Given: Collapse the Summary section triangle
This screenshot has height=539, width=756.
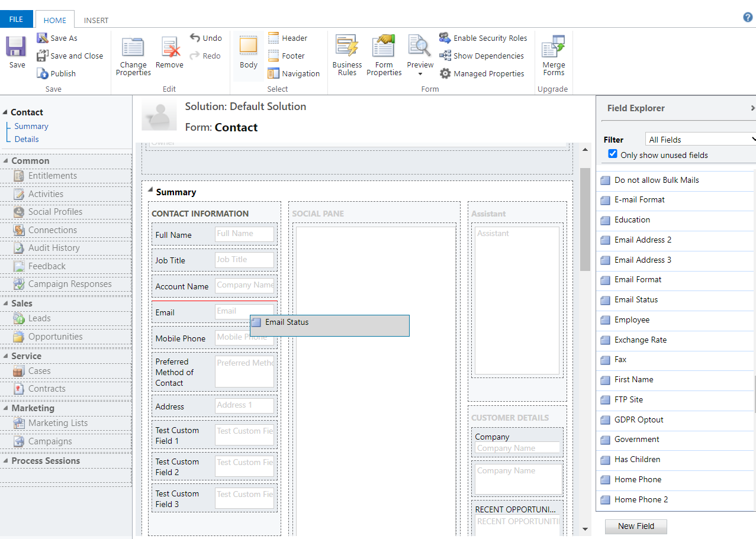Looking at the screenshot, I should [150, 191].
